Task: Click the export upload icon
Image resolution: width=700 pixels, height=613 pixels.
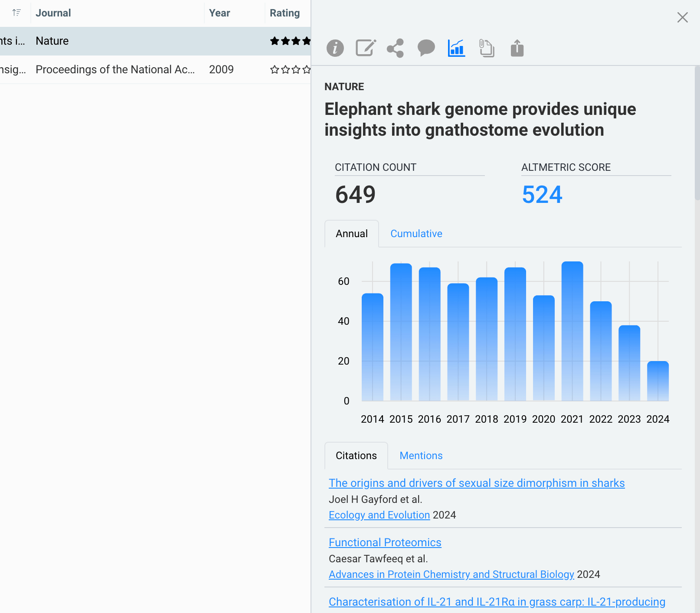Action: click(517, 48)
